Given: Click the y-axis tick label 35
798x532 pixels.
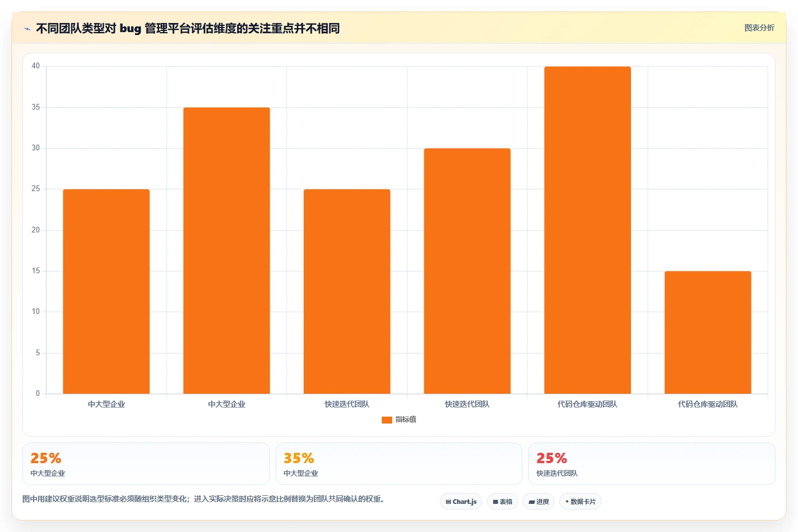Looking at the screenshot, I should [36, 107].
